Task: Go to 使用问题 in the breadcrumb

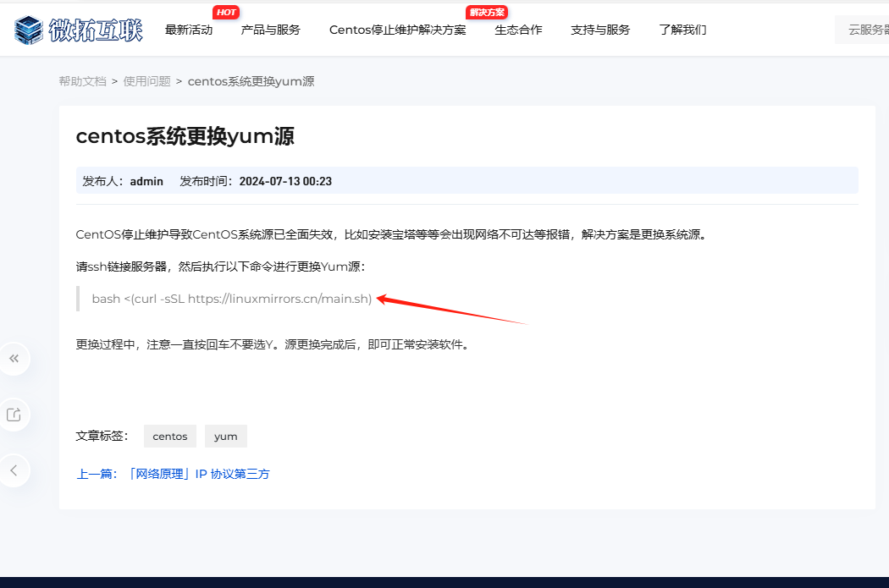Action: 146,81
